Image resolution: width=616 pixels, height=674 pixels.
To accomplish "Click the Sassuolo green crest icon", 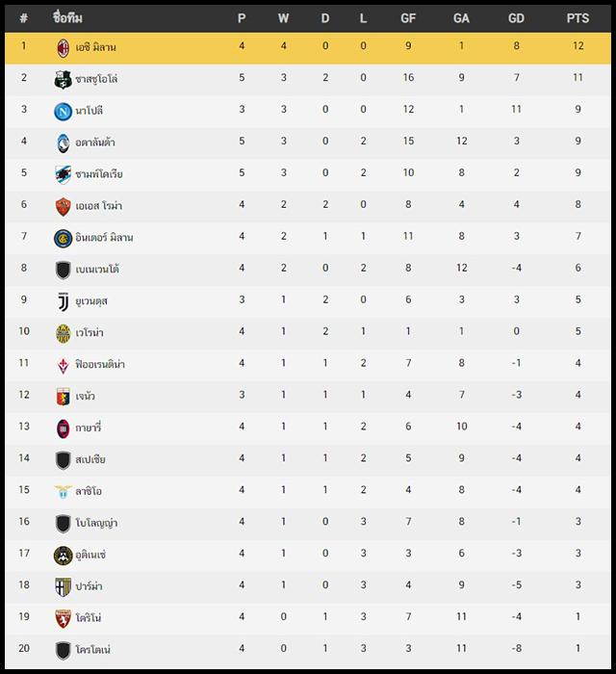I will [x=63, y=80].
